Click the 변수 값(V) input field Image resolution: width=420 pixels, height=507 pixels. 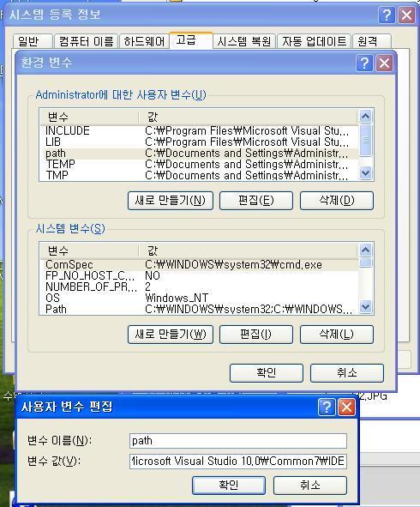238,461
